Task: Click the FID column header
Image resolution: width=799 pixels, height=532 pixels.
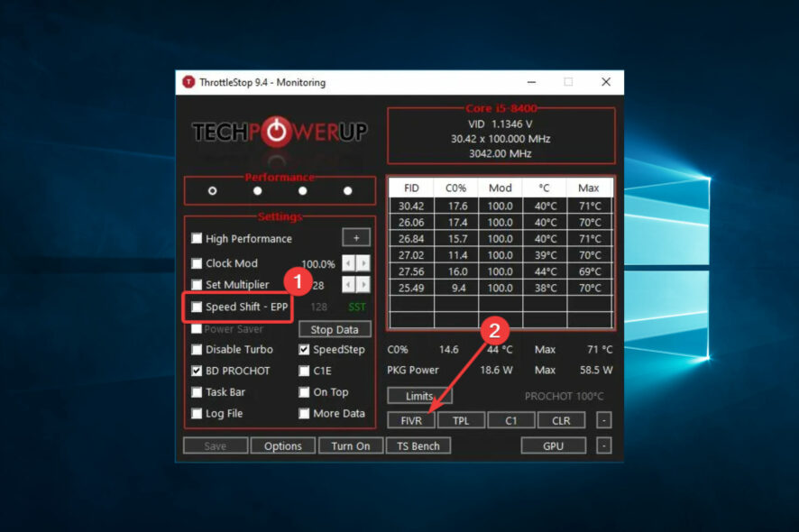Action: (411, 188)
